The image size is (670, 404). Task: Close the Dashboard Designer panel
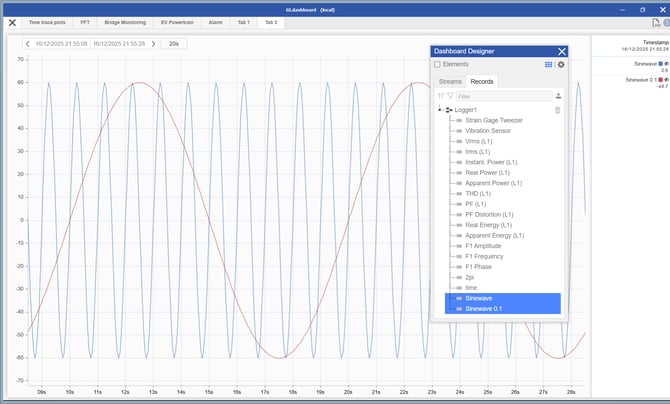point(562,51)
